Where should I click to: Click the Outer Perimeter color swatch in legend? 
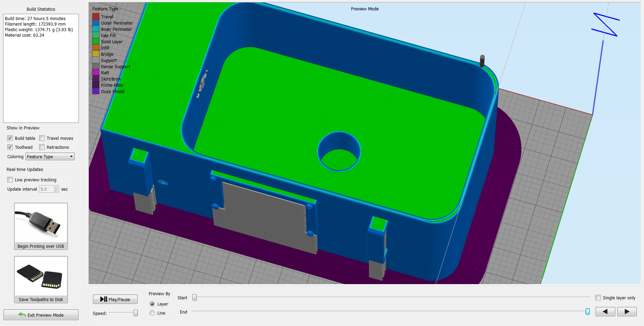click(x=95, y=23)
